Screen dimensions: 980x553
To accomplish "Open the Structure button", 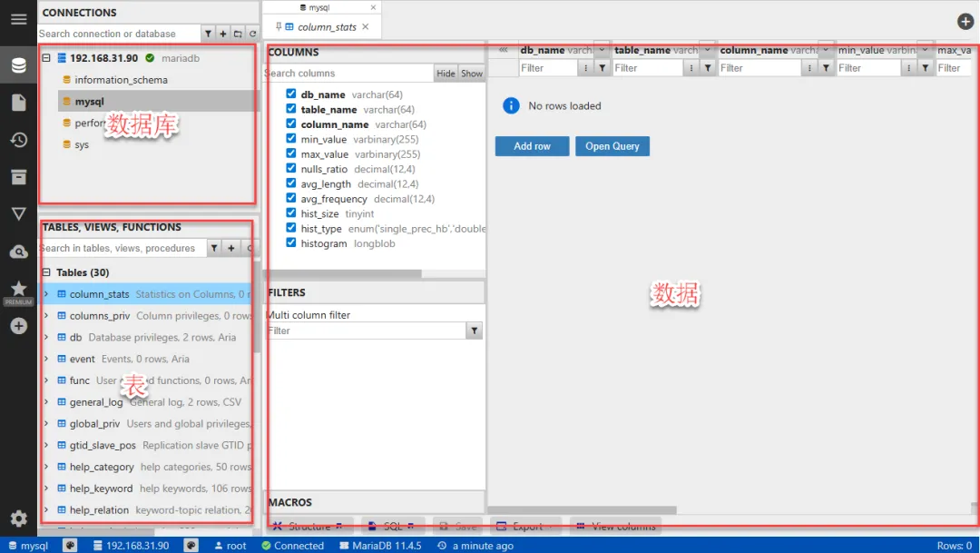I will 309,527.
